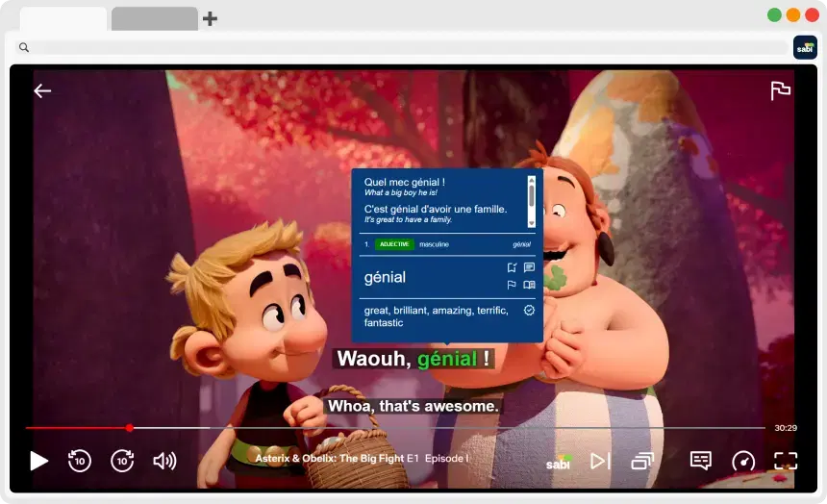The image size is (827, 504).
Task: Click the English subtitle Whoa, that's awesome
Action: 413,406
